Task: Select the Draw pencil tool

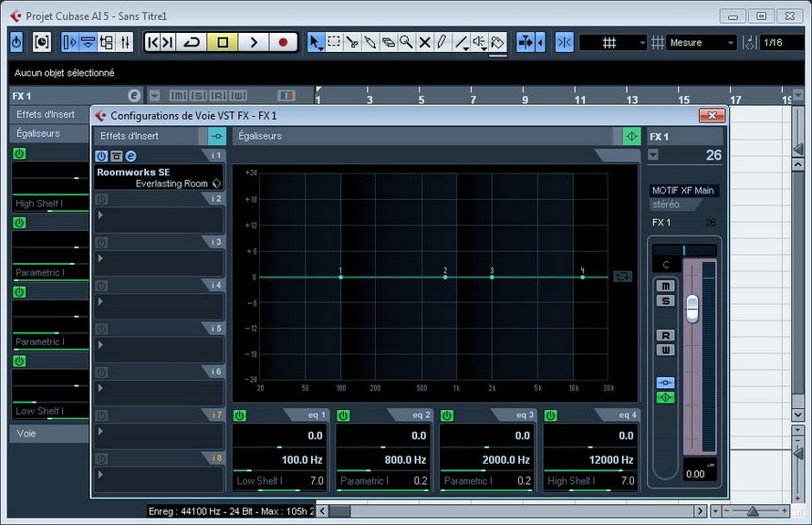Action: coord(442,42)
